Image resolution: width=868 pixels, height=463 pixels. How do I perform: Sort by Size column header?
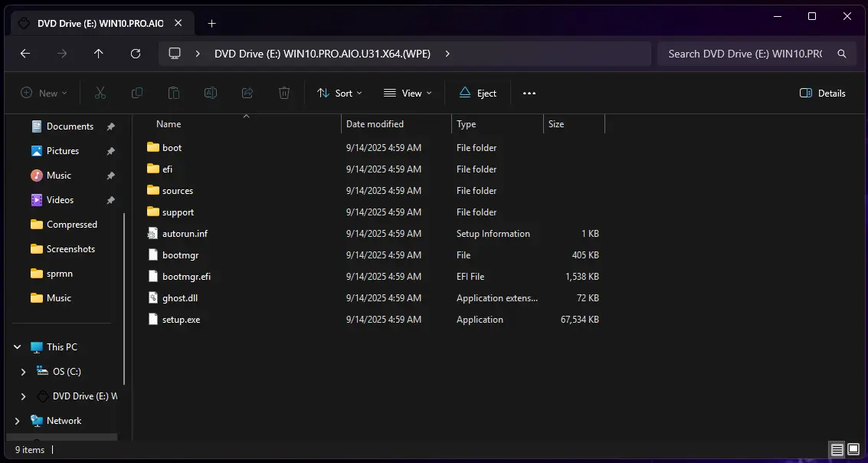click(555, 124)
